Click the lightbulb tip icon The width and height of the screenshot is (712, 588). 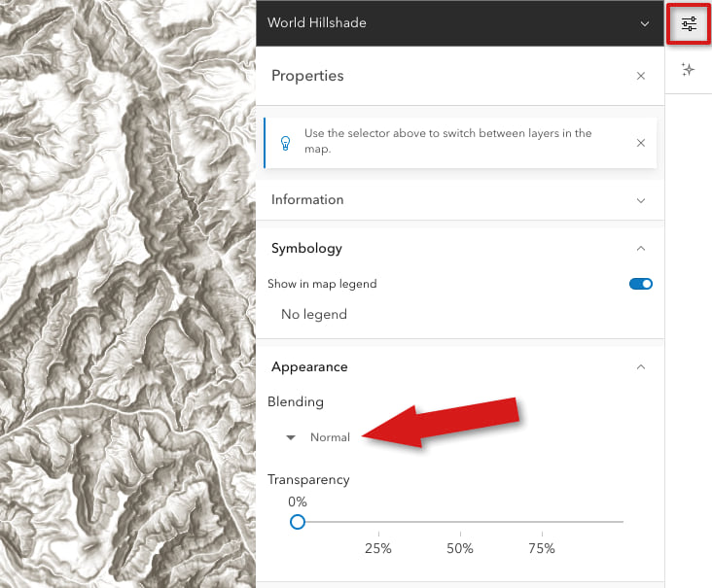pyautogui.click(x=286, y=142)
